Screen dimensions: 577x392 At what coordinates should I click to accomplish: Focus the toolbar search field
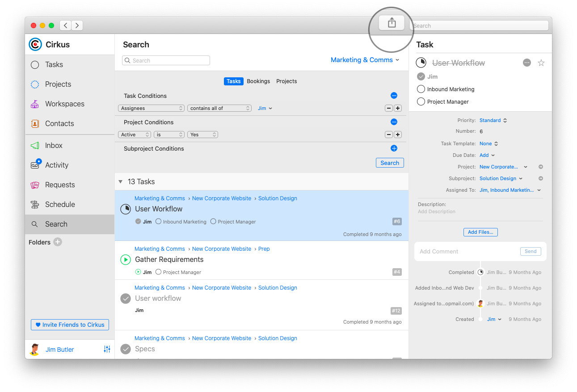pyautogui.click(x=479, y=25)
